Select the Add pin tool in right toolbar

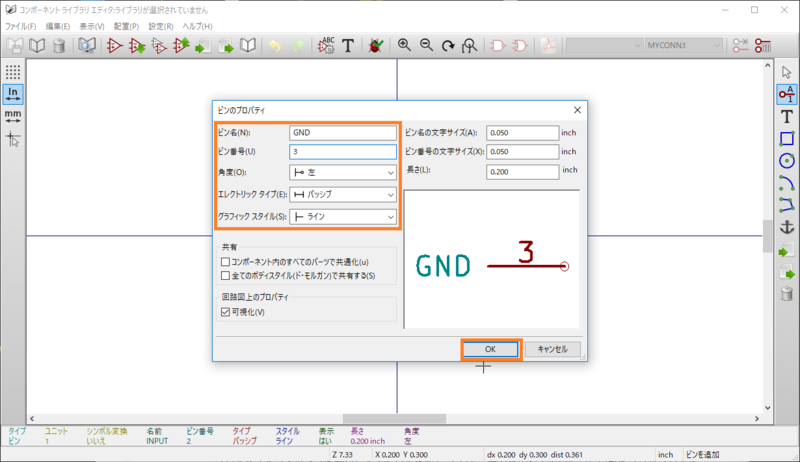(x=787, y=94)
